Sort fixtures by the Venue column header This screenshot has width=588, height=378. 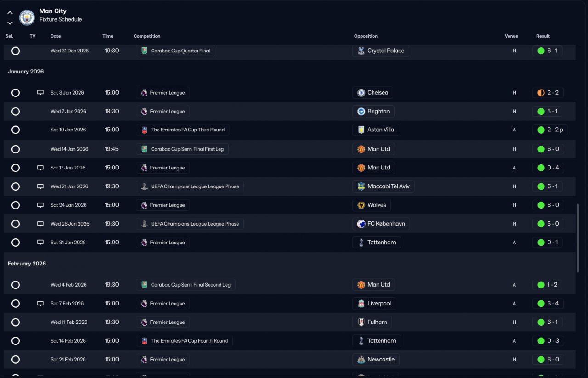511,36
